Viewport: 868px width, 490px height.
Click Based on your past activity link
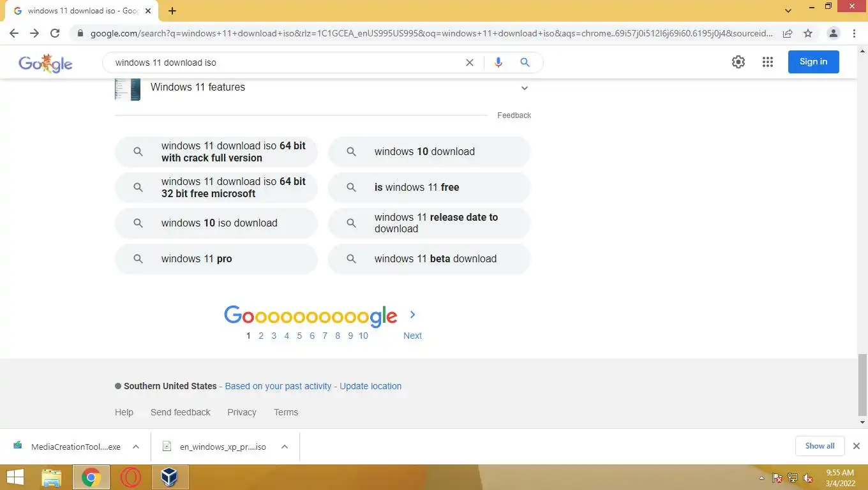coord(278,386)
